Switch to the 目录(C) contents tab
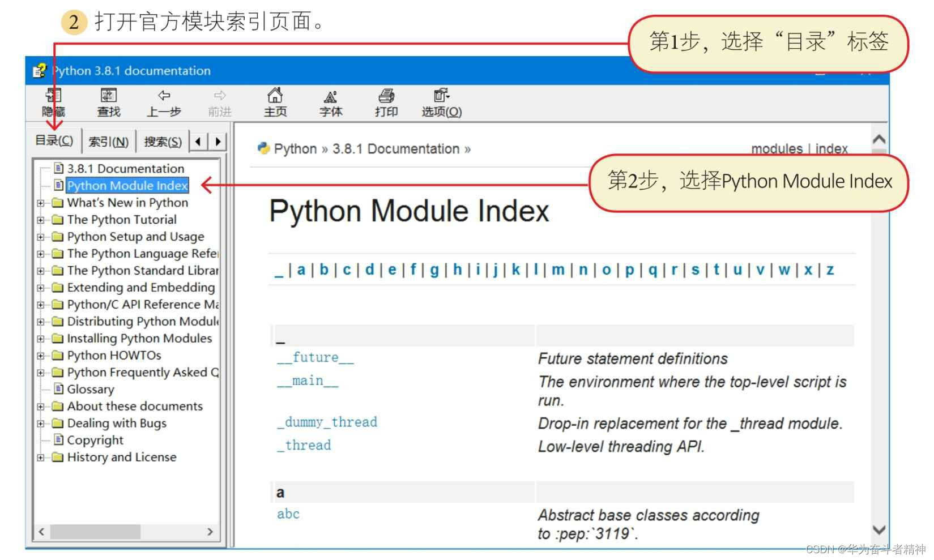Image resolution: width=934 pixels, height=560 pixels. (54, 140)
